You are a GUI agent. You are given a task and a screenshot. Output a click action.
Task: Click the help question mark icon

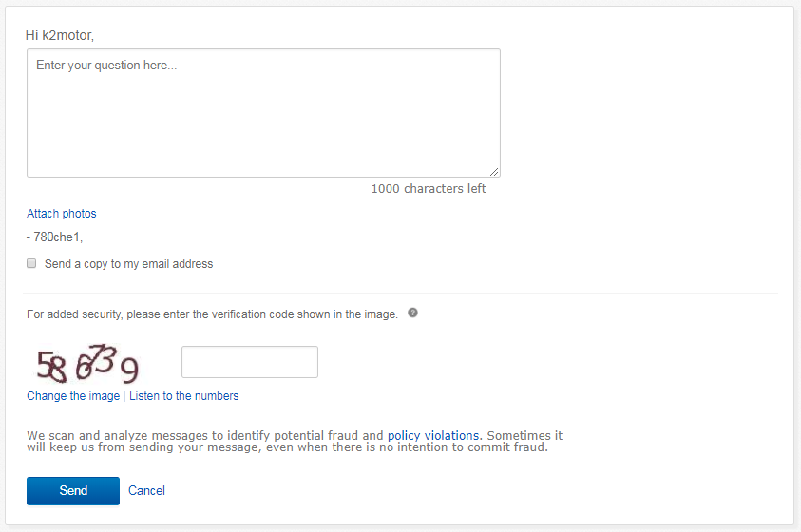click(412, 313)
